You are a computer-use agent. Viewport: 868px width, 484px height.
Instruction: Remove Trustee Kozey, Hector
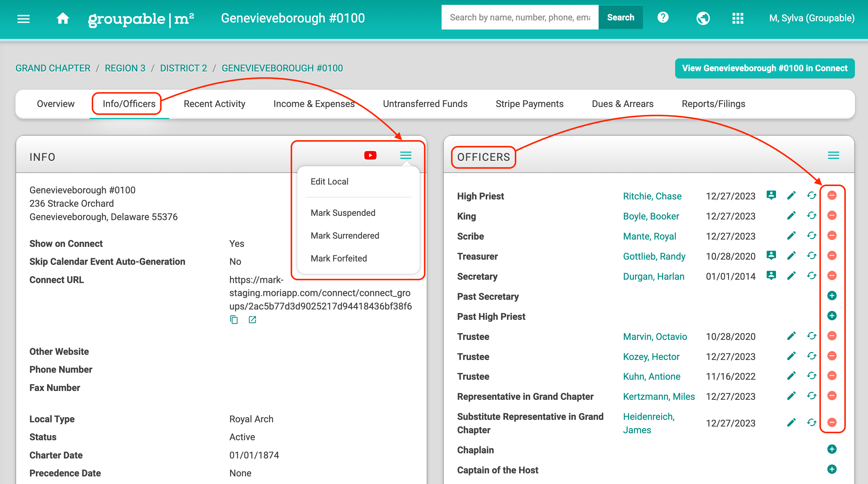[x=832, y=356]
